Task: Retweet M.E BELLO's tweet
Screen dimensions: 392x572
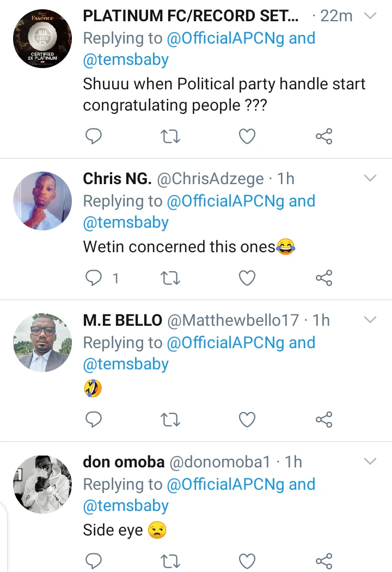Action: click(170, 419)
